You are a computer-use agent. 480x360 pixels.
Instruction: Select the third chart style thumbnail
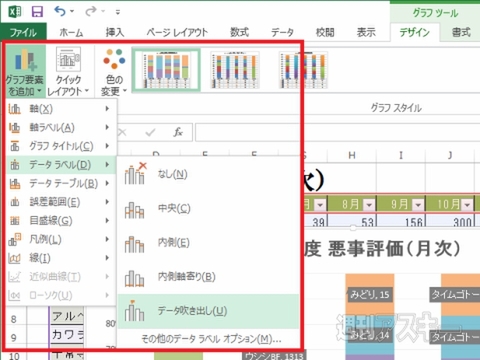(x=303, y=70)
